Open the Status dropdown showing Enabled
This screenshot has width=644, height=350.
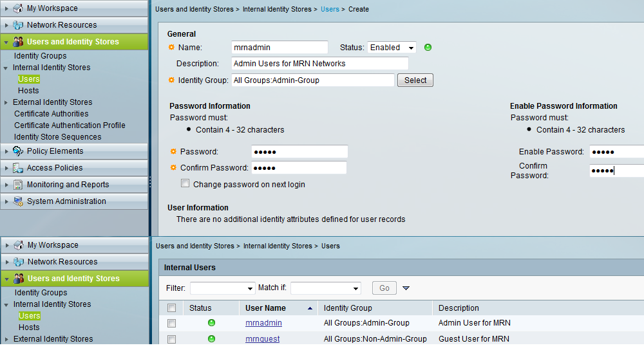(392, 48)
